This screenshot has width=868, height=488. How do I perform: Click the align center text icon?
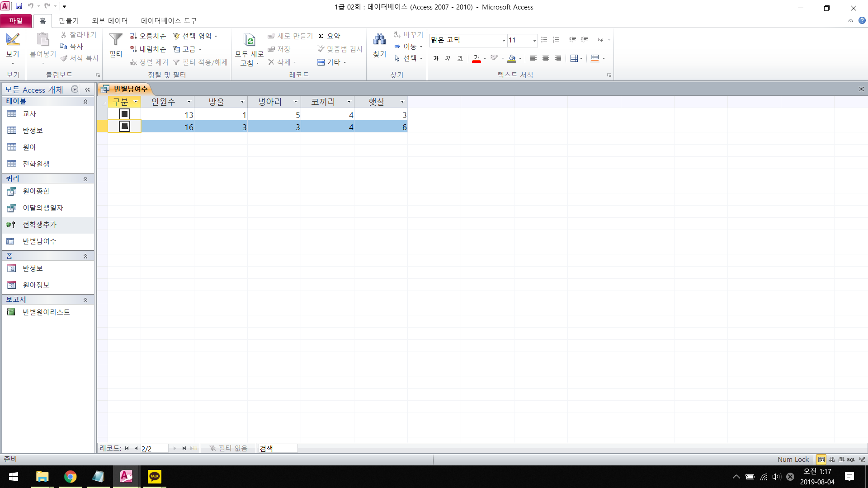(x=546, y=58)
